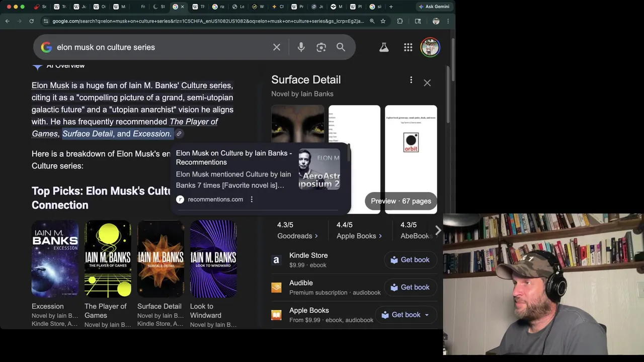Open Goodreads rating link
Viewport: 644px width, 362px height.
pos(297,236)
